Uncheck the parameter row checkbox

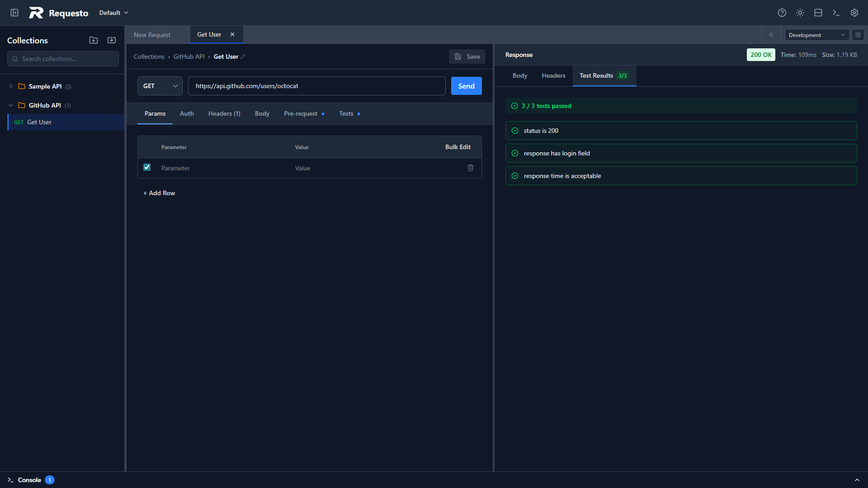[x=147, y=167]
